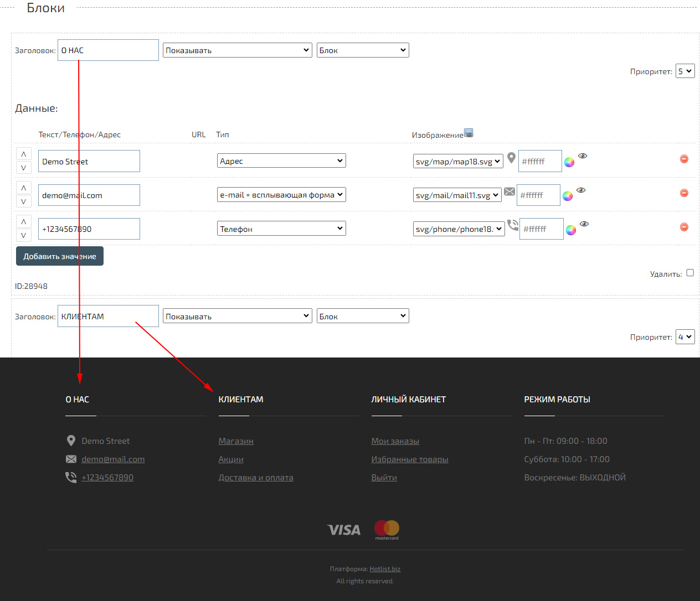
Task: Toggle eye visibility icon for address row
Action: click(x=583, y=156)
